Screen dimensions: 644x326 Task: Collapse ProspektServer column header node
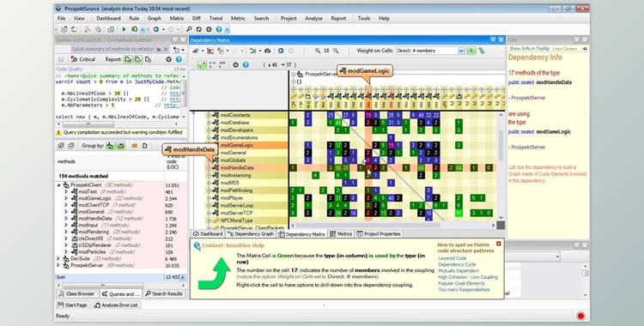[x=294, y=75]
